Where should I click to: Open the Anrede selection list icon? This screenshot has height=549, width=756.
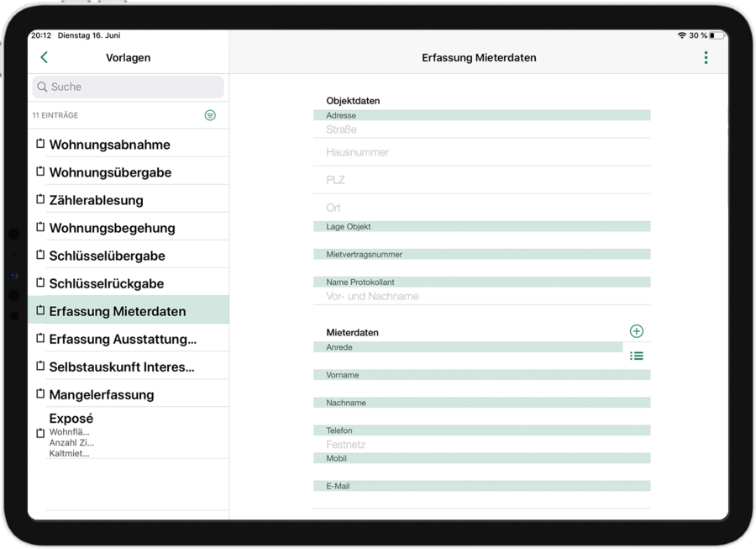click(x=637, y=356)
